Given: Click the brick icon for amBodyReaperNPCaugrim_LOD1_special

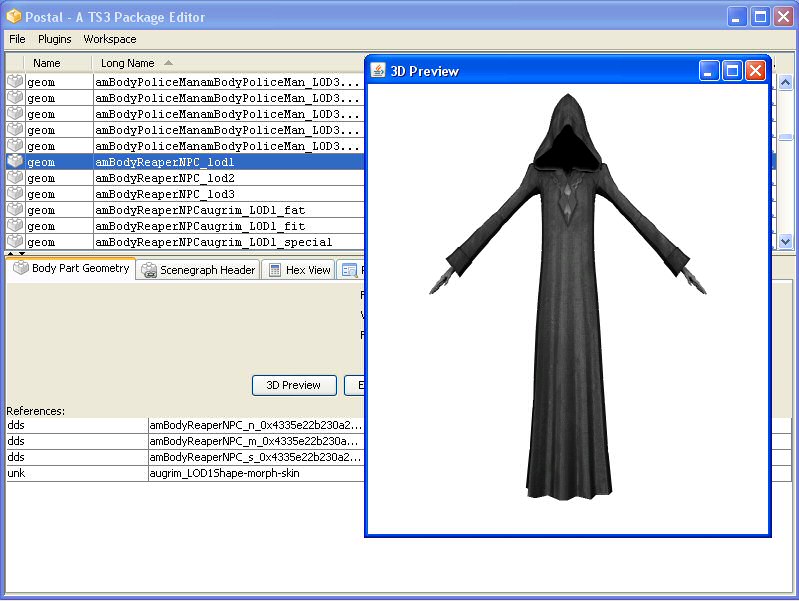Looking at the screenshot, I should (x=15, y=241).
